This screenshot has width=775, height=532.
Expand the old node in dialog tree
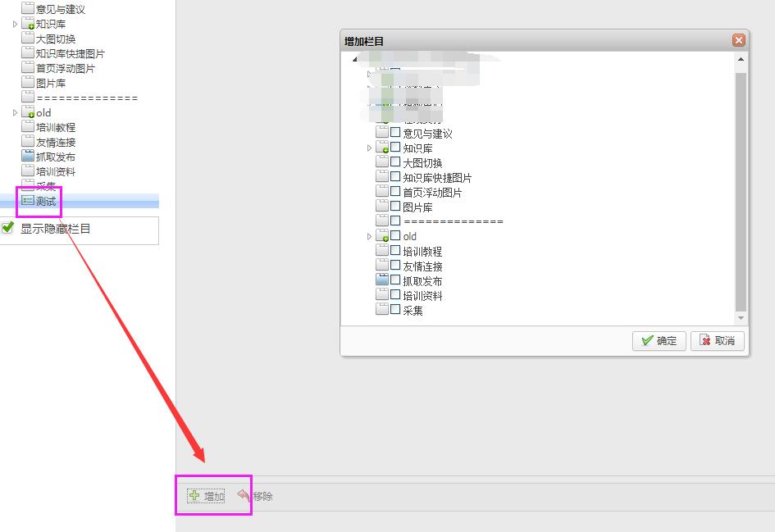click(x=369, y=236)
